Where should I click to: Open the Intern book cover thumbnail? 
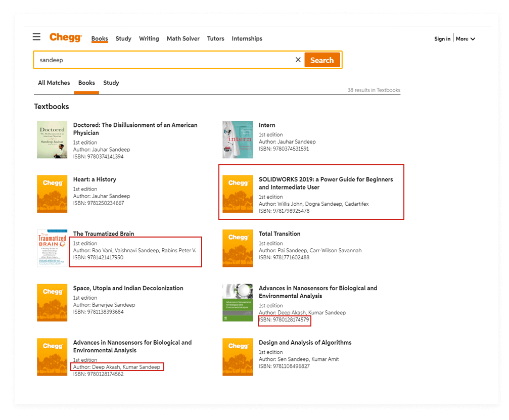238,139
